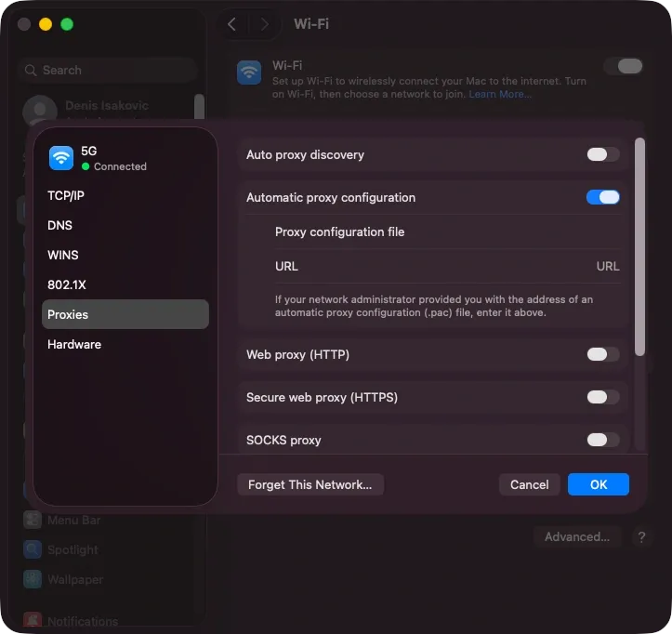672x634 pixels.
Task: Click the Wallpaper sidebar icon
Action: pyautogui.click(x=33, y=579)
